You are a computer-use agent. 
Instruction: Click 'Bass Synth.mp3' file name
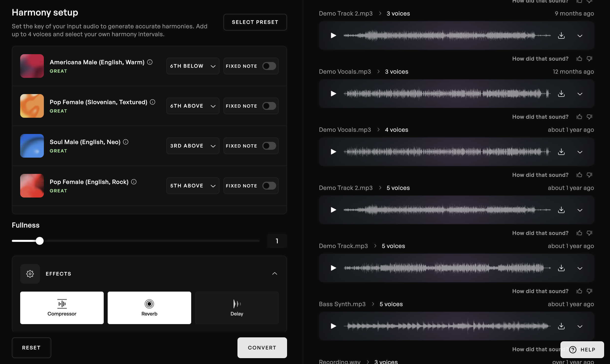(x=342, y=304)
